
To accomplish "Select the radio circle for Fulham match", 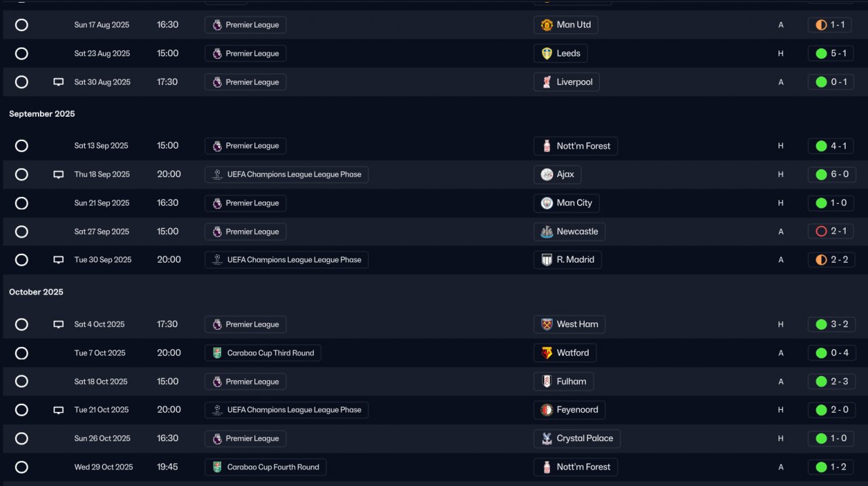I will (x=22, y=381).
